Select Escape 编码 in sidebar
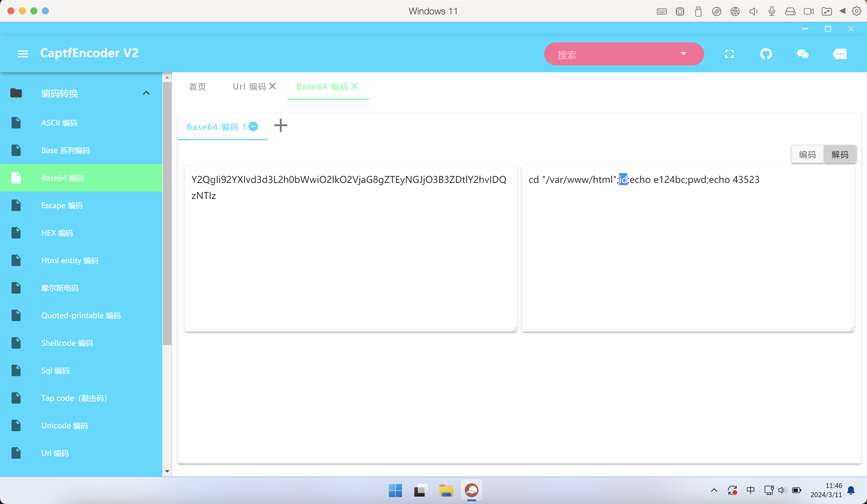Screen dimensions: 867x504 [81, 205]
